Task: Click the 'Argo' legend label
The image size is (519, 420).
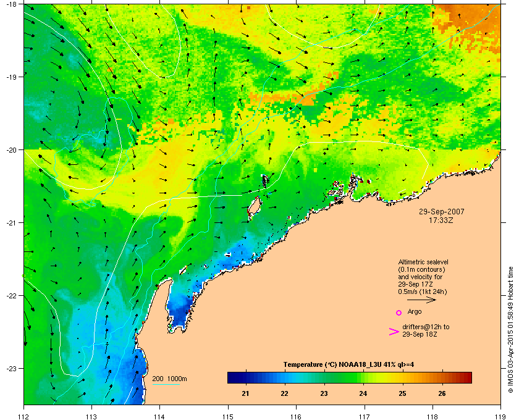Action: (x=415, y=312)
